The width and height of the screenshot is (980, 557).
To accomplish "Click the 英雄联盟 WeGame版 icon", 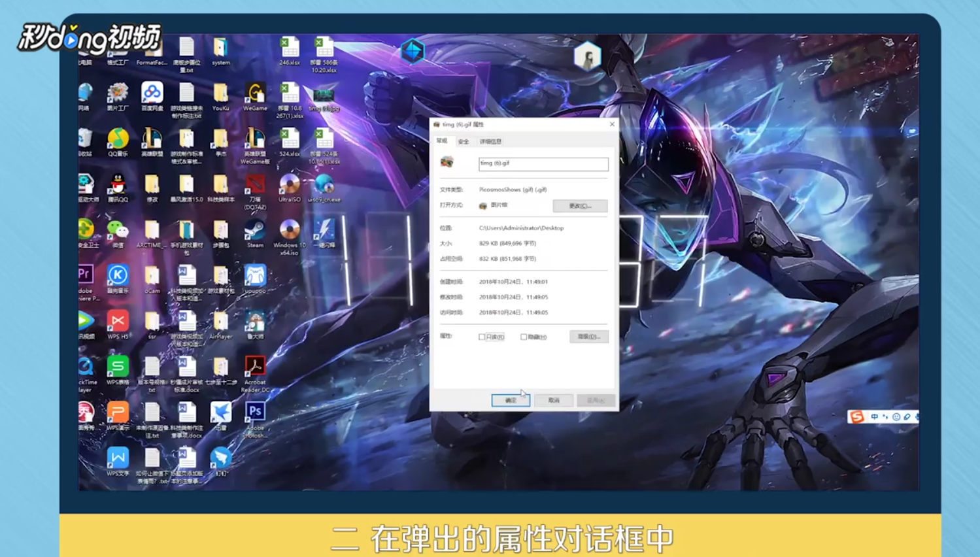I will click(255, 145).
